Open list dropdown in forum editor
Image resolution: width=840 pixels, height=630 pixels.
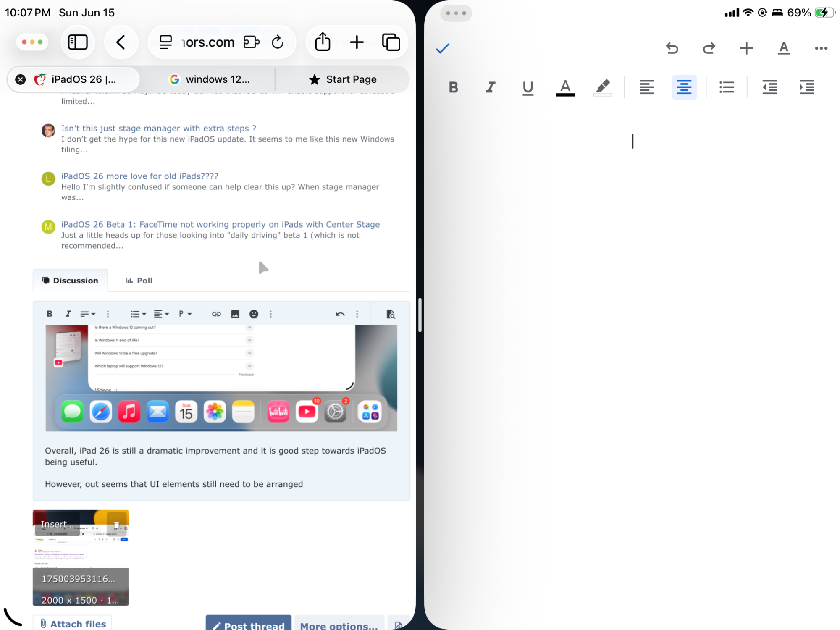(x=138, y=314)
